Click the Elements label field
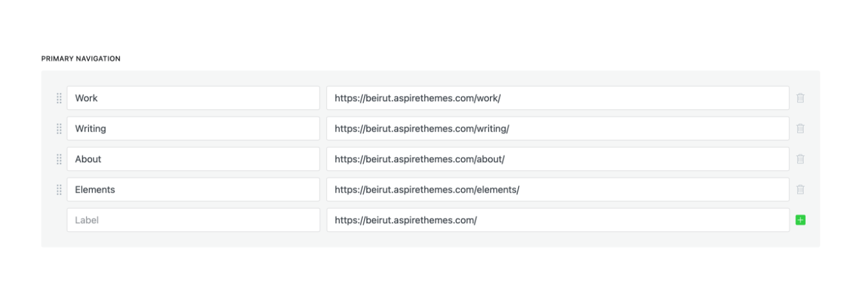 [x=193, y=189]
